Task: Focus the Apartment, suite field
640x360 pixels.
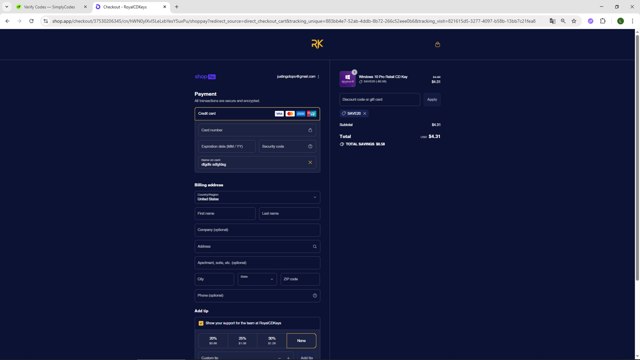Action: pos(257,263)
